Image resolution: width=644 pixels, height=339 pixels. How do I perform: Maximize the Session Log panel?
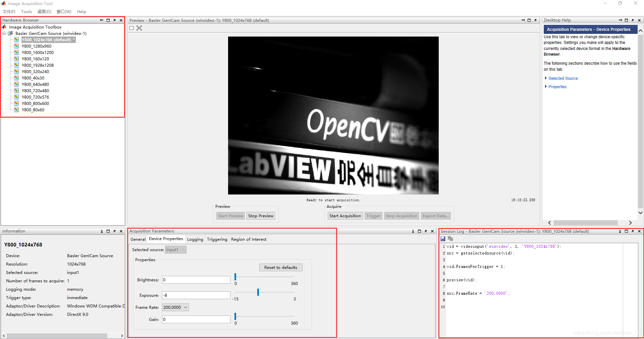point(626,231)
